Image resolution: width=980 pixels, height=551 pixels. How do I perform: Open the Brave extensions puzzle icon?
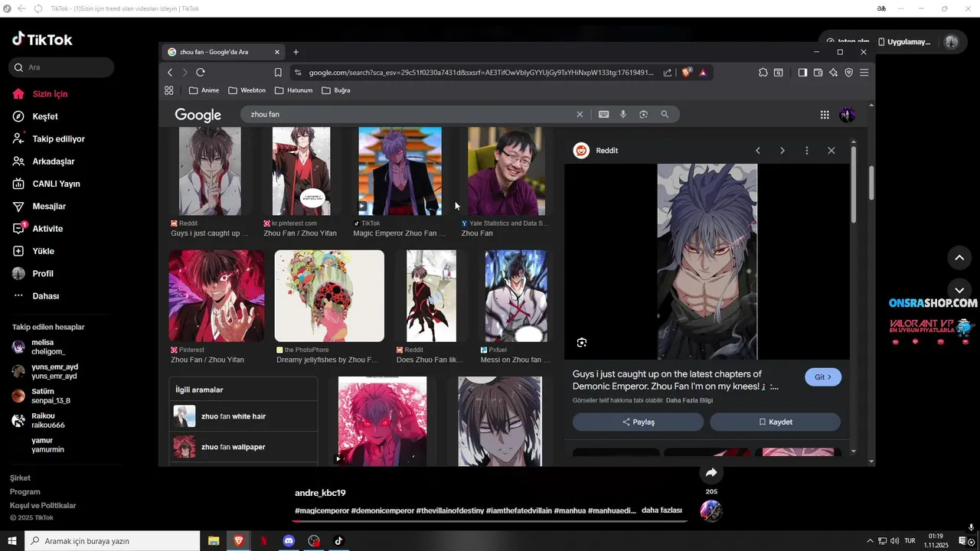pos(763,72)
